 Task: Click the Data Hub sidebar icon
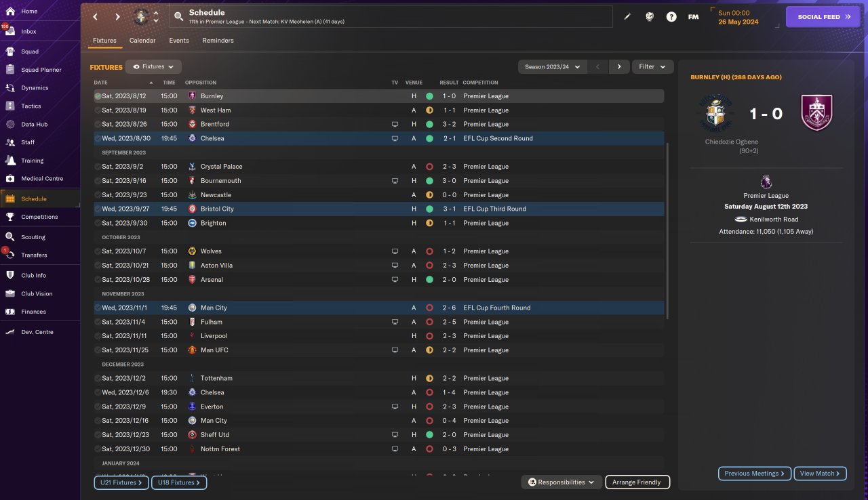(x=10, y=124)
